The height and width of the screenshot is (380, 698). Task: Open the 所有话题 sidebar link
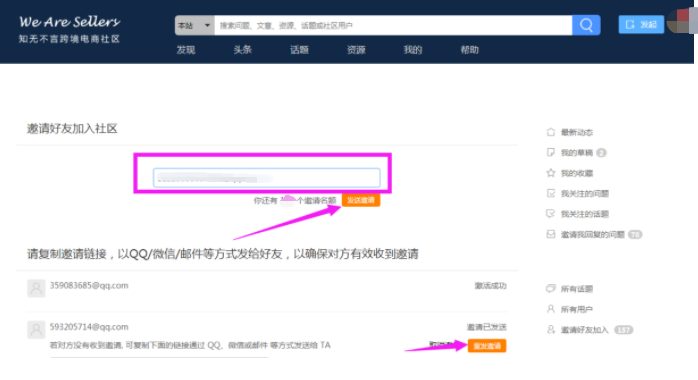pyautogui.click(x=576, y=289)
